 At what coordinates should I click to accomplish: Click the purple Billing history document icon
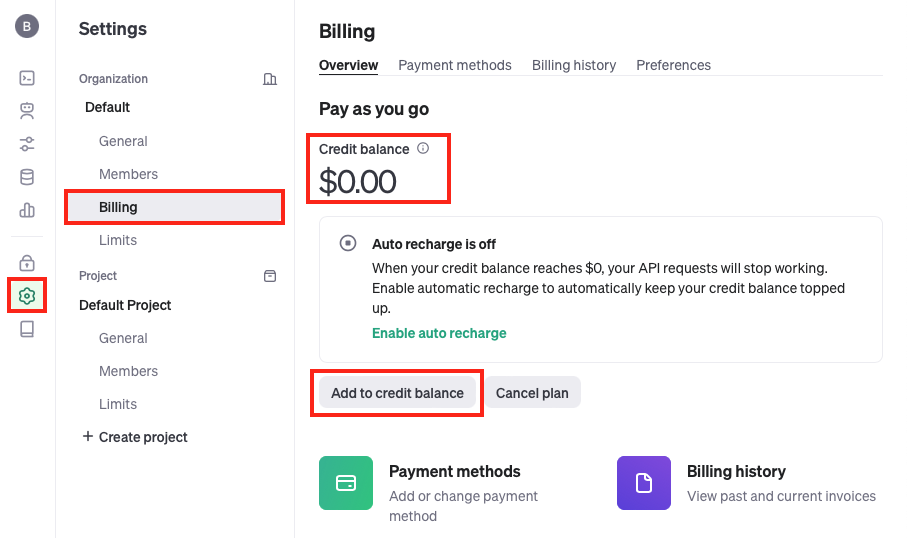coord(644,483)
